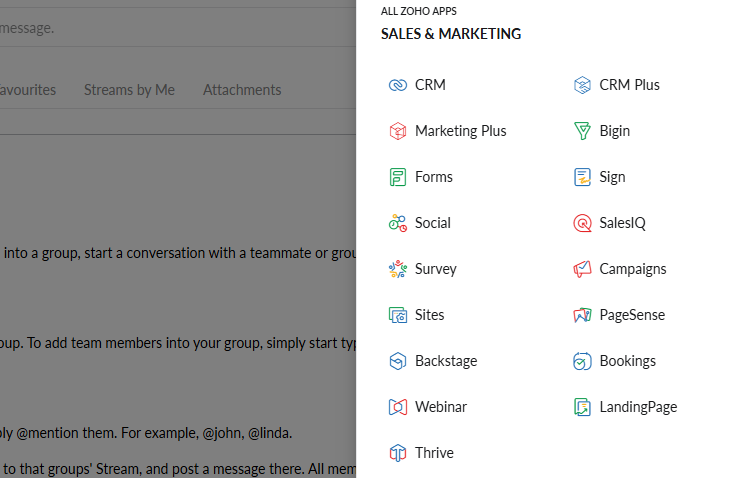Click the PageSense label
The image size is (740, 478).
point(632,315)
